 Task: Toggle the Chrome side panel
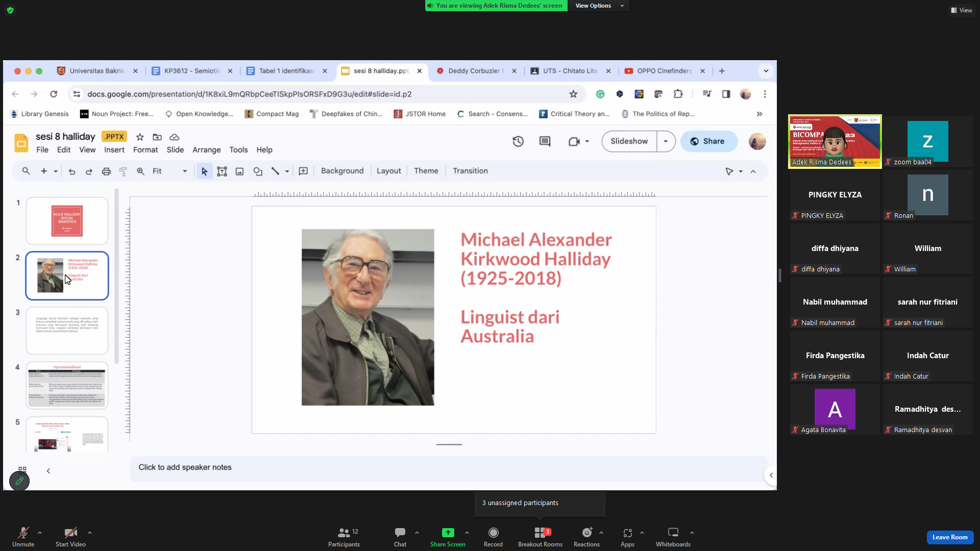(726, 94)
